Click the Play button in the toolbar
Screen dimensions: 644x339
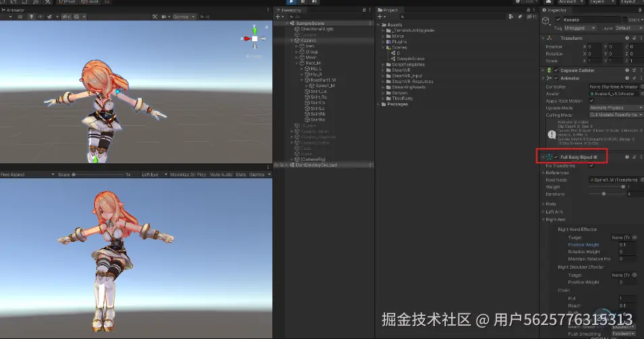(291, 1)
